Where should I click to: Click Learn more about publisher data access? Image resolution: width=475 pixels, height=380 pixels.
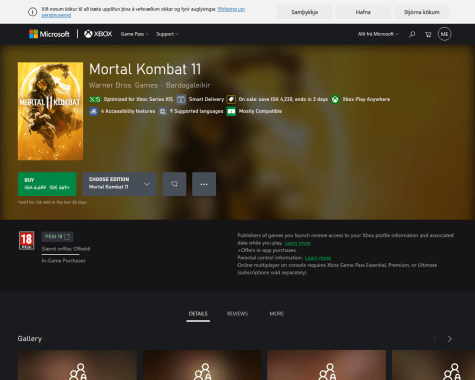(x=297, y=243)
